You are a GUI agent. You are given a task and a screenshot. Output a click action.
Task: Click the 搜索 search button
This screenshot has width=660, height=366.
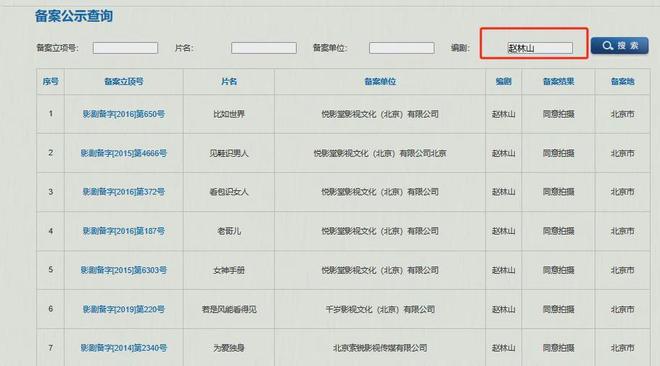619,45
